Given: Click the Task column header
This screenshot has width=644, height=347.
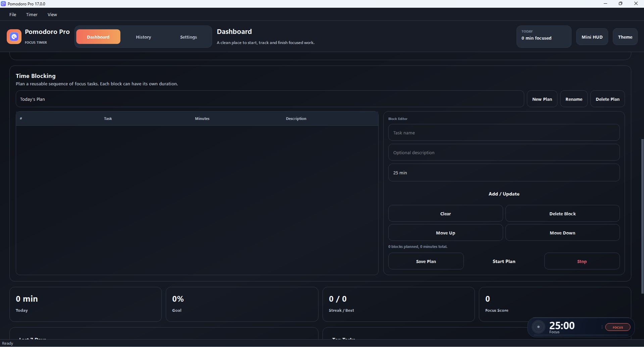Looking at the screenshot, I should click(108, 119).
